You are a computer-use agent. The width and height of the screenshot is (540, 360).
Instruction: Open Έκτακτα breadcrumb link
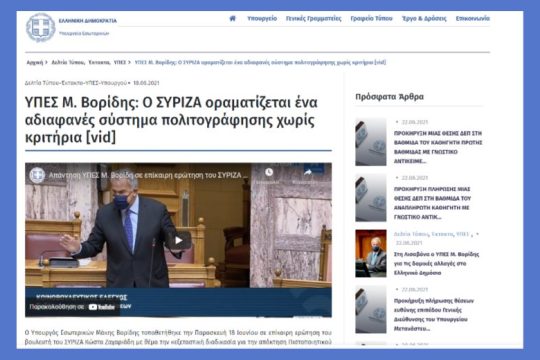[x=99, y=62]
